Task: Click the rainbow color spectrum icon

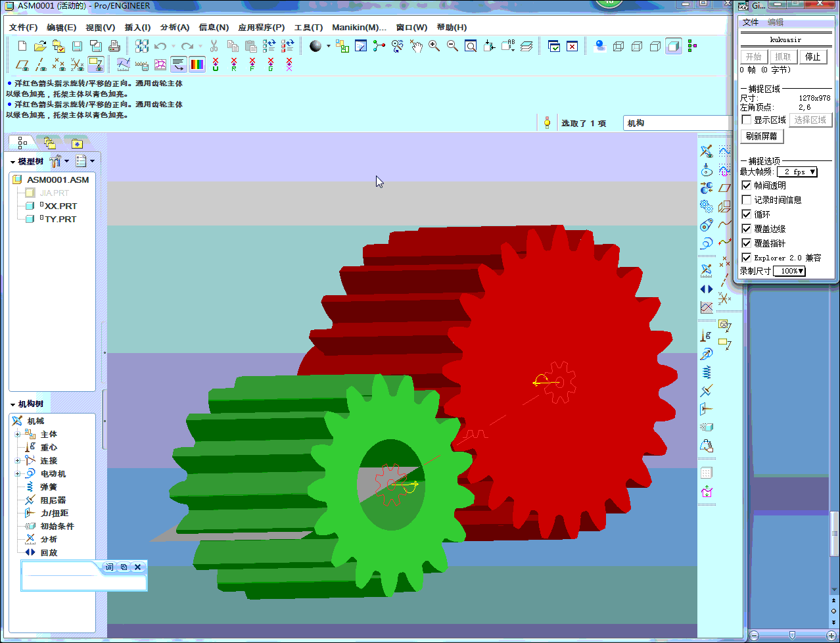Action: pyautogui.click(x=197, y=64)
